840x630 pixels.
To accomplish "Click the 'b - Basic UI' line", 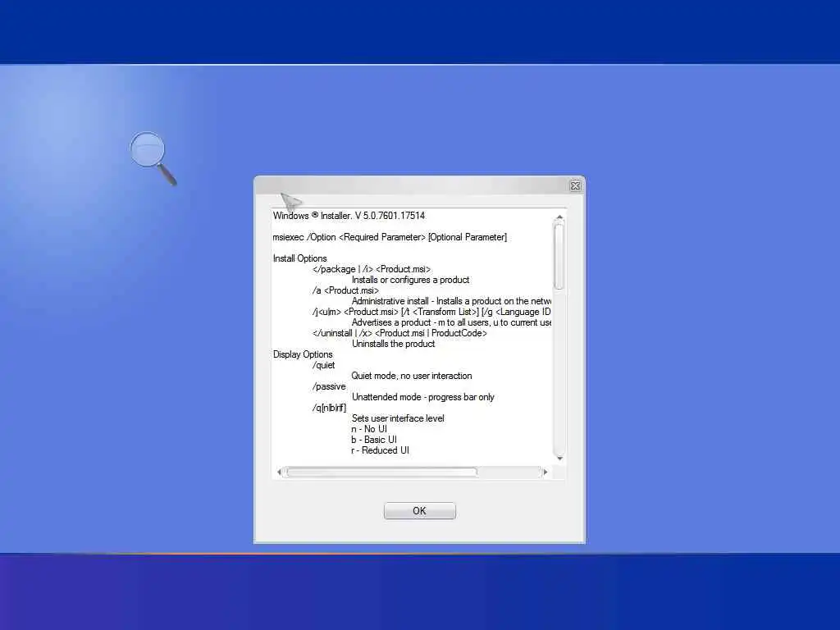I will pyautogui.click(x=374, y=440).
